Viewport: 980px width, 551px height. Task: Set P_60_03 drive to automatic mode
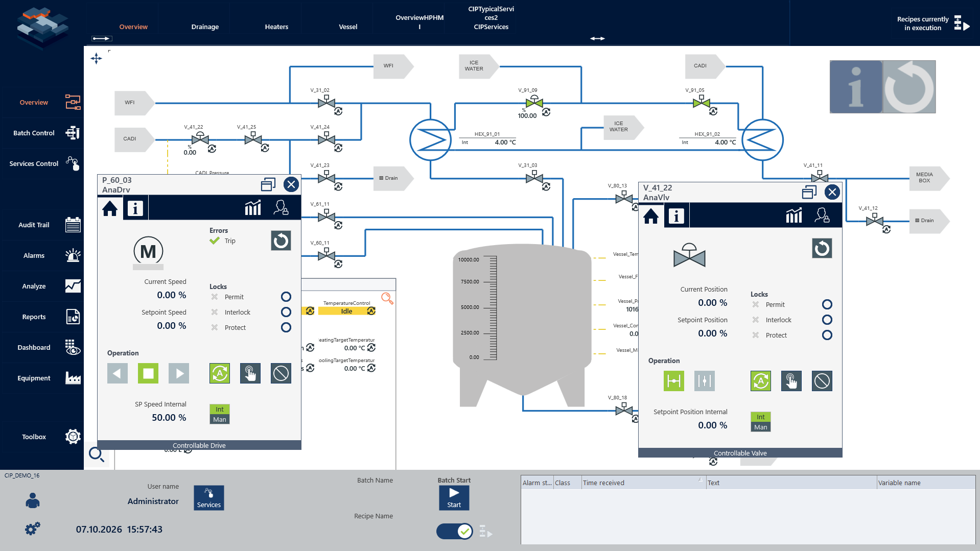pos(220,373)
